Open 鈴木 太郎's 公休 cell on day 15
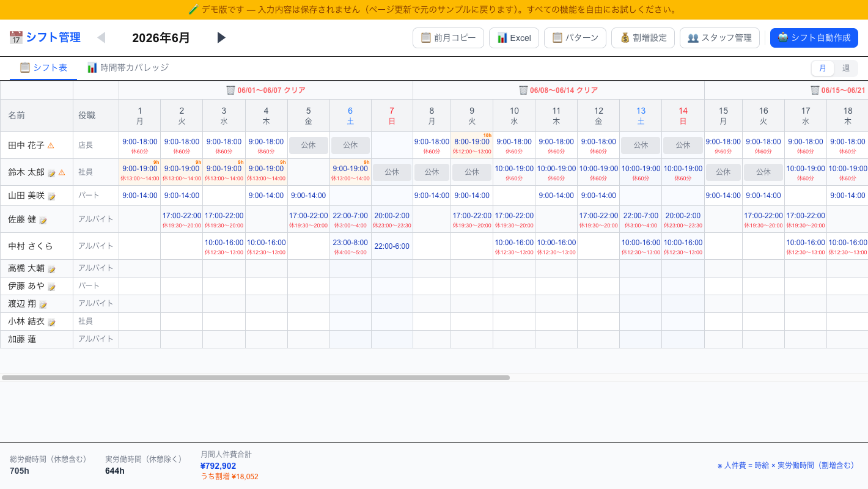The image size is (868, 489). tap(723, 172)
